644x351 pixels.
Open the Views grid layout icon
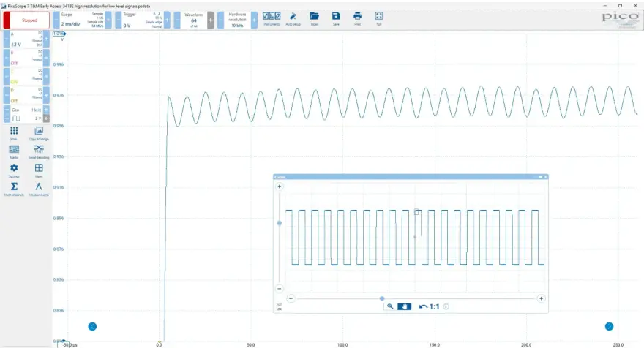point(39,170)
